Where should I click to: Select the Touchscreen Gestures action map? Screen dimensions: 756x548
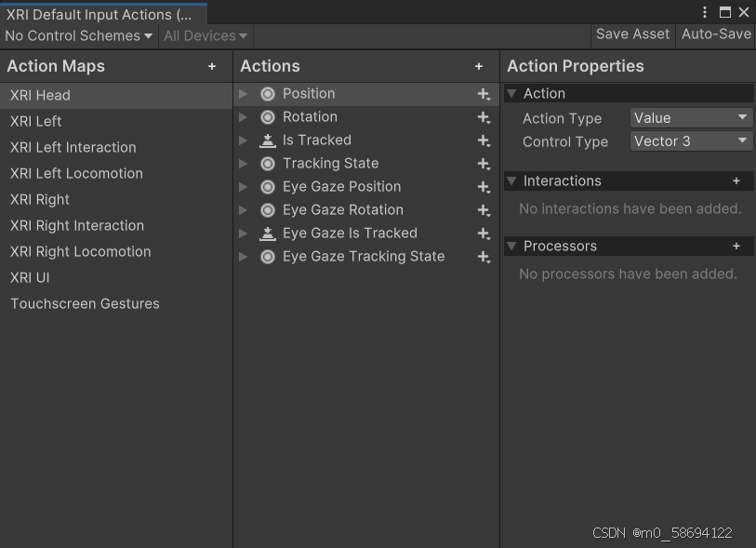(84, 303)
